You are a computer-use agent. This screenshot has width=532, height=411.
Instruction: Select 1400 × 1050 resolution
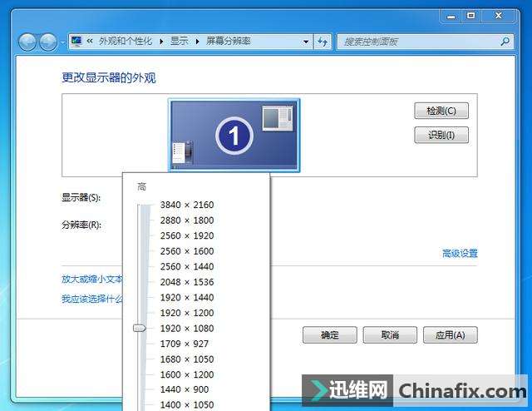[x=187, y=405]
